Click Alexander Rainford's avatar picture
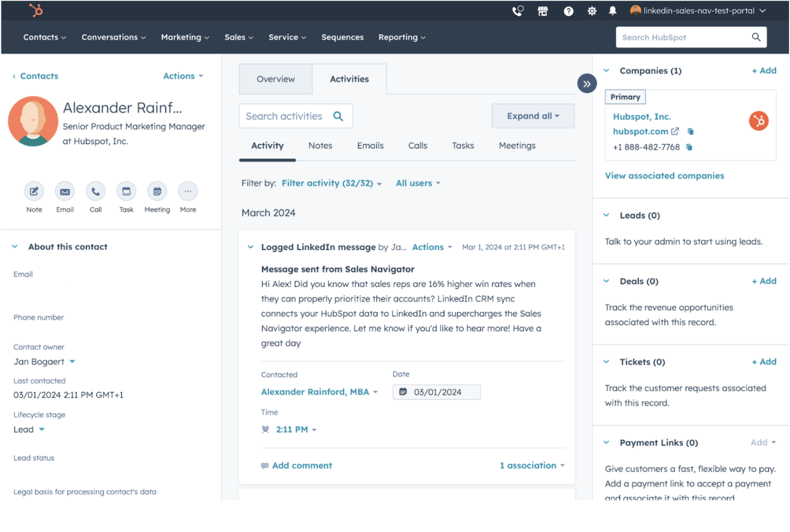Screen dimensions: 790x532 [33, 121]
